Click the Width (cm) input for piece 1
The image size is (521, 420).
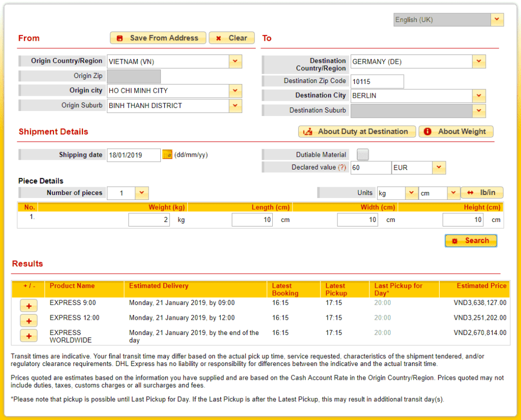click(x=358, y=220)
